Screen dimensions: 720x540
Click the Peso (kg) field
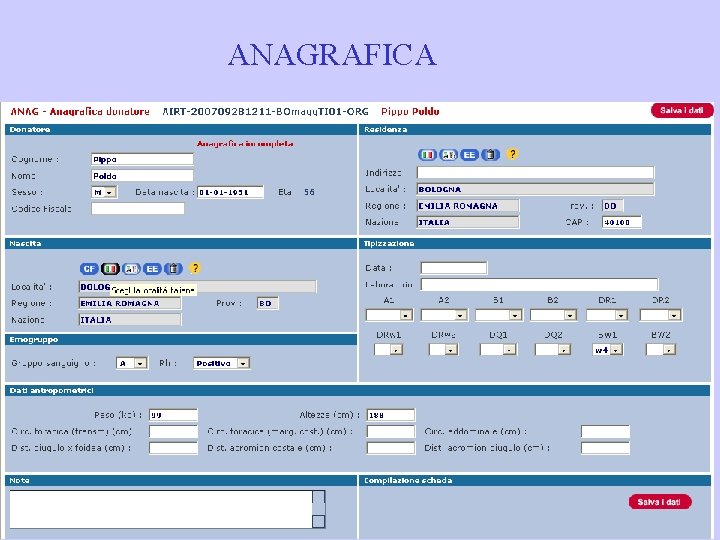point(173,415)
